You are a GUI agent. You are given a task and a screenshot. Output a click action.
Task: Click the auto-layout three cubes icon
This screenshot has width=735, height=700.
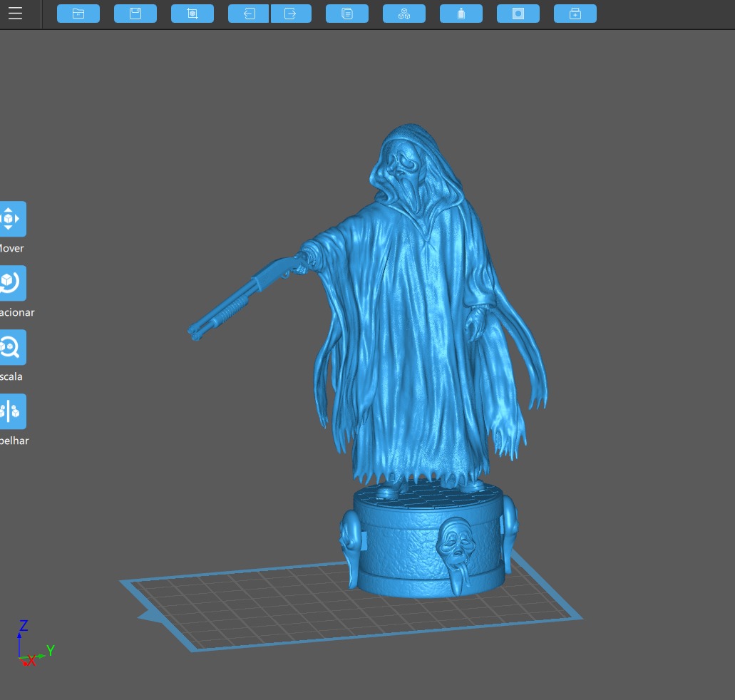pos(404,14)
